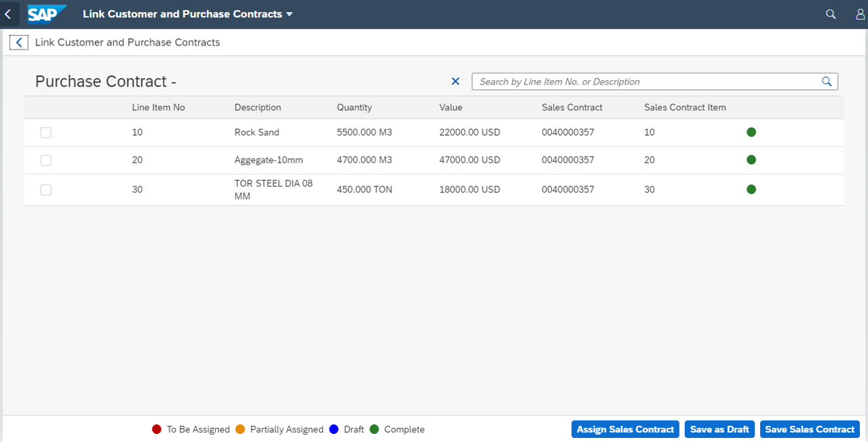Screen dimensions: 868x442
Task: Click the page back navigation chevron
Action: pyautogui.click(x=19, y=43)
